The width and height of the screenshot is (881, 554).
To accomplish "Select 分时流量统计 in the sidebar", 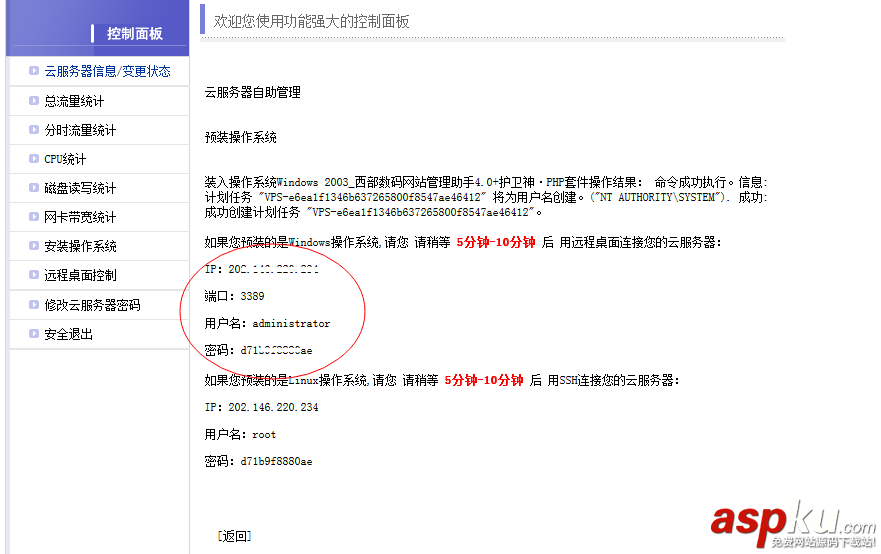I will coord(80,130).
